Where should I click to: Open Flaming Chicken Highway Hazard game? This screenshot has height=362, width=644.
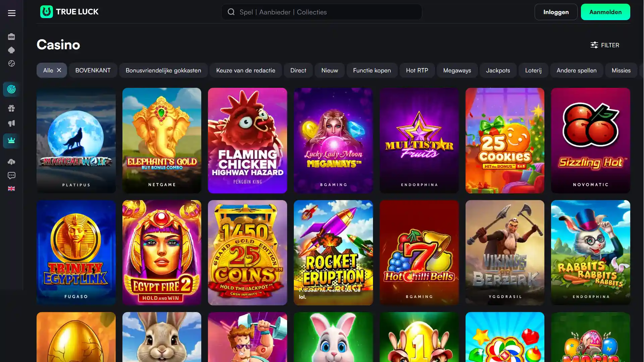(x=248, y=140)
